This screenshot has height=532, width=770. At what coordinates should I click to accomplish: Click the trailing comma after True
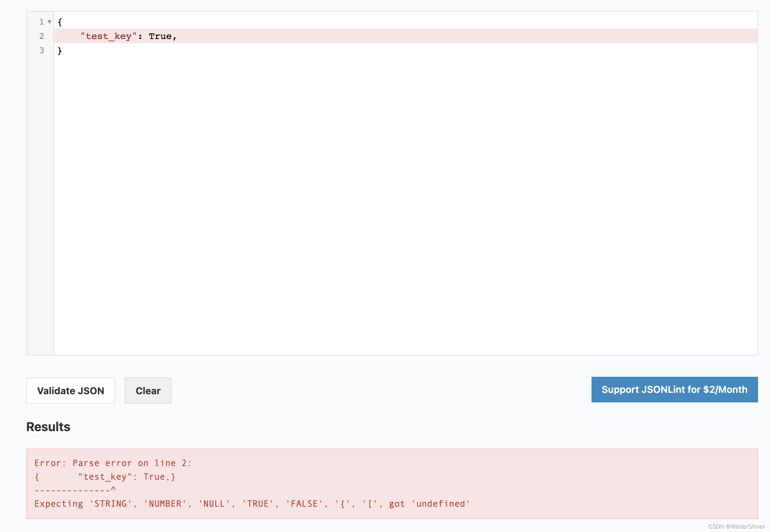pyautogui.click(x=175, y=36)
